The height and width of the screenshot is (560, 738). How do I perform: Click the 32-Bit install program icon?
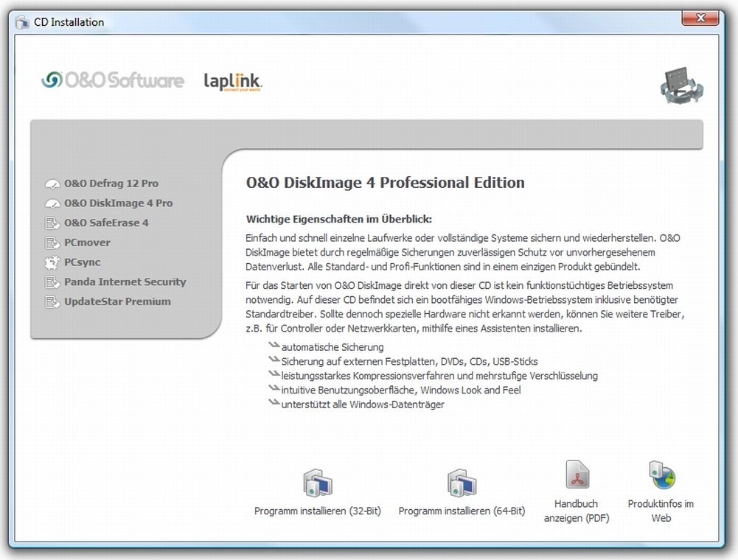[x=318, y=483]
